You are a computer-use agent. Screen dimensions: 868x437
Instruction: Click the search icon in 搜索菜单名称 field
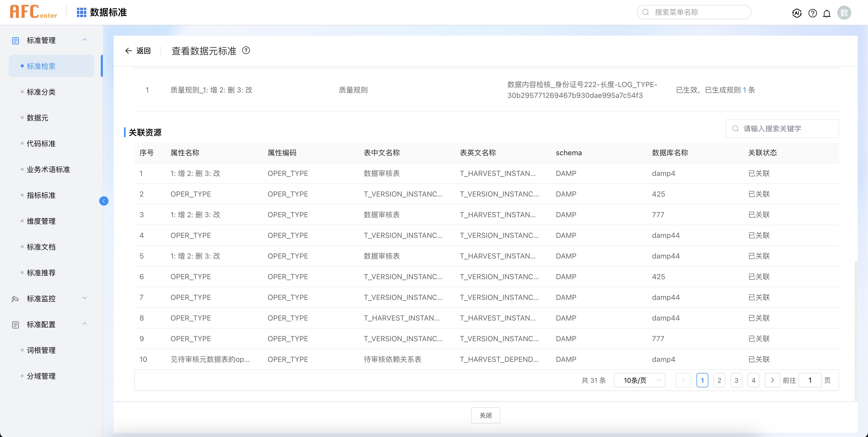tap(646, 12)
